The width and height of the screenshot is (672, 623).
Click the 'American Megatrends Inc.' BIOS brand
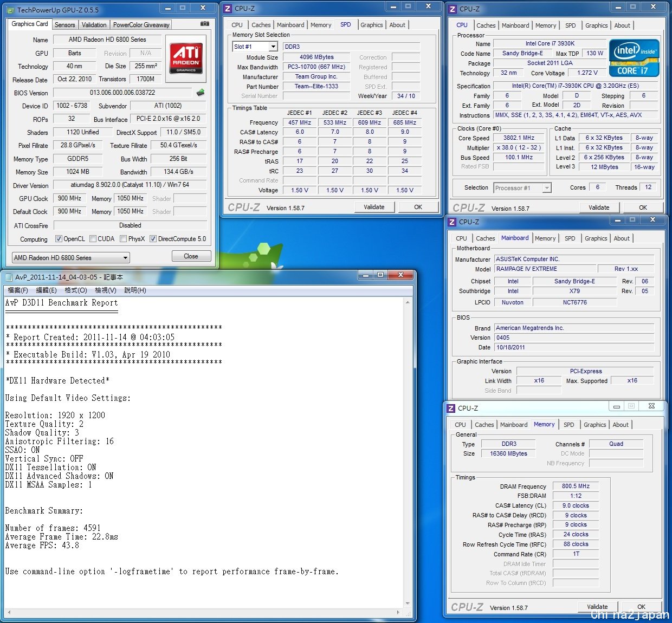click(574, 328)
